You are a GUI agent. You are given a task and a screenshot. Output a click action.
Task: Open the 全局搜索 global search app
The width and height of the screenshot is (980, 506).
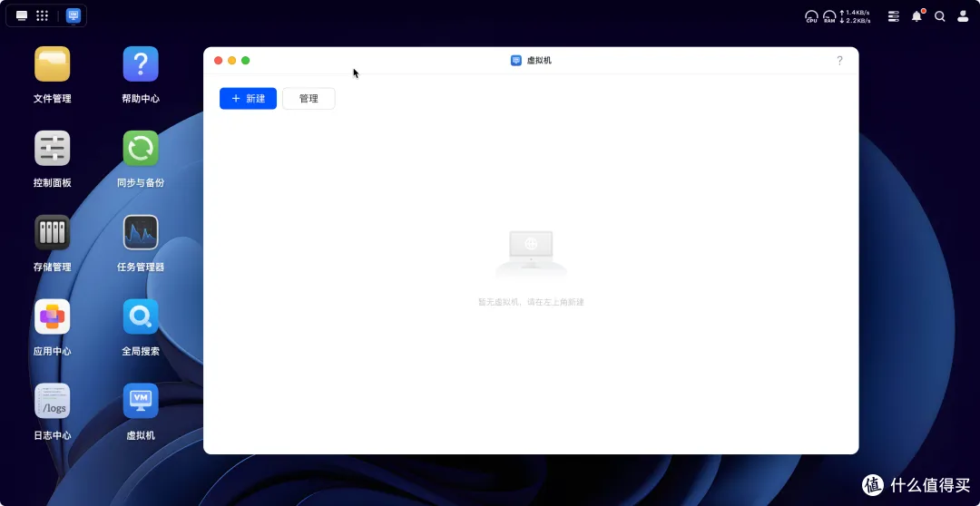coord(141,317)
